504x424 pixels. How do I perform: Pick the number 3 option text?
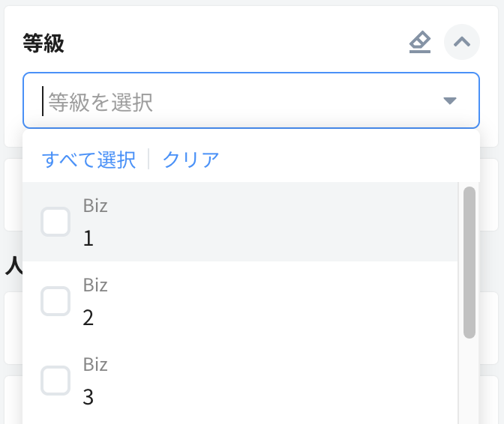(88, 397)
